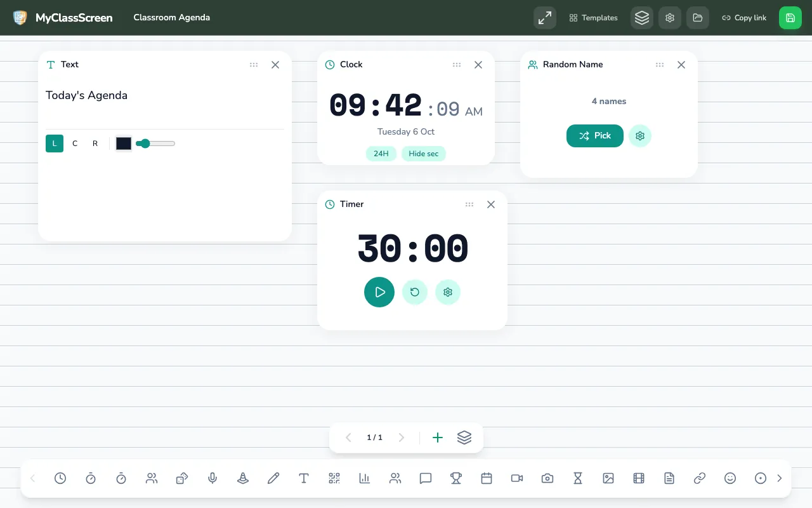Add a link widget

(x=700, y=478)
